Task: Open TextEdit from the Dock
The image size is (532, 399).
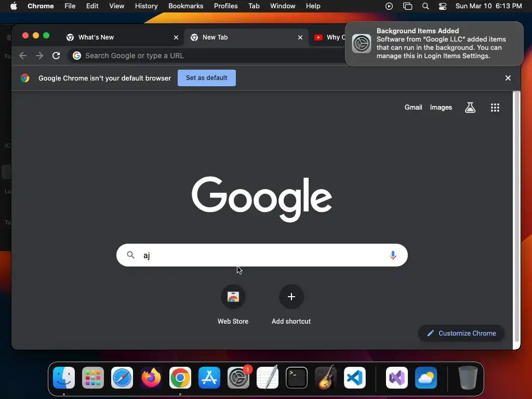Action: 268,378
